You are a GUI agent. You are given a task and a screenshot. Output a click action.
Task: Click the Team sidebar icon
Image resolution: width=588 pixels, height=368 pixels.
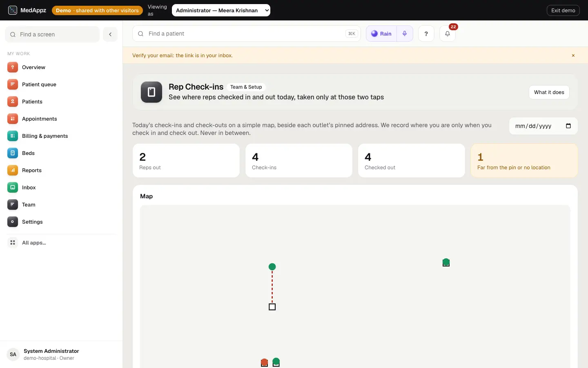click(x=13, y=205)
